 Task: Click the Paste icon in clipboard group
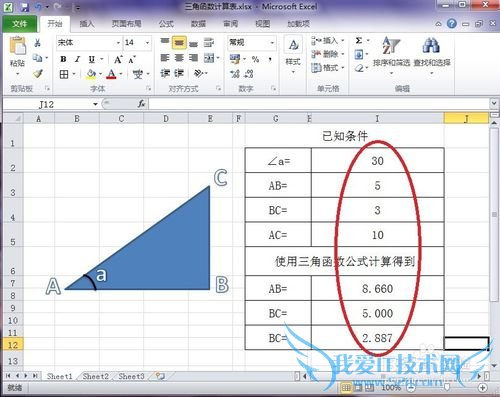(x=17, y=47)
